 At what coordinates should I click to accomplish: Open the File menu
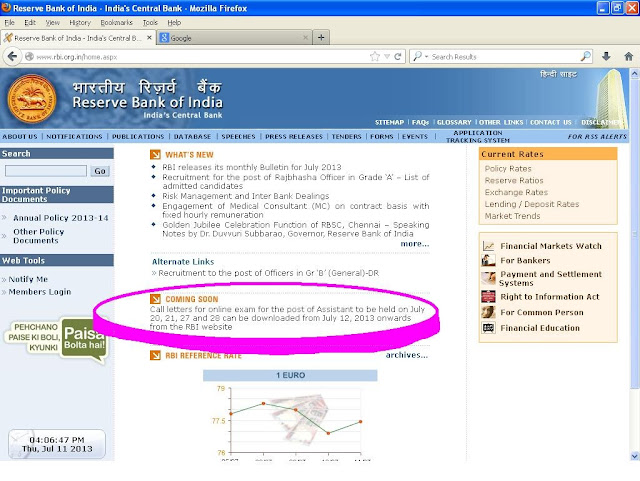coord(9,22)
